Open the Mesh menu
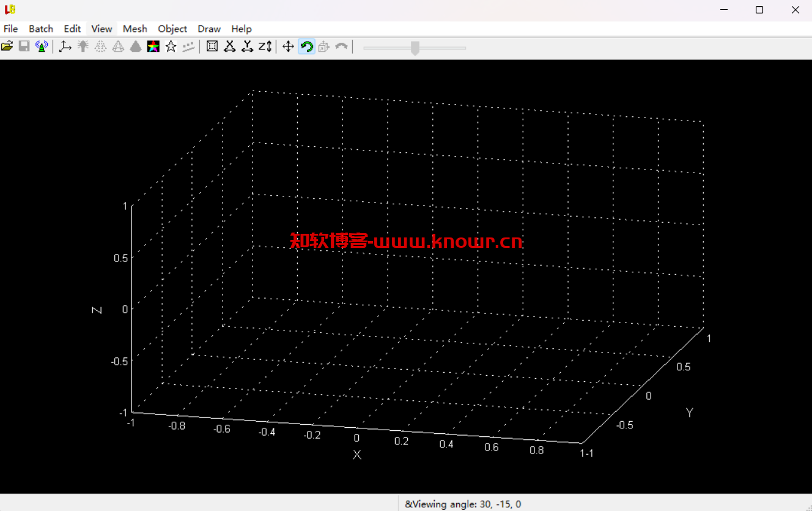Viewport: 812px width, 511px height. click(135, 29)
